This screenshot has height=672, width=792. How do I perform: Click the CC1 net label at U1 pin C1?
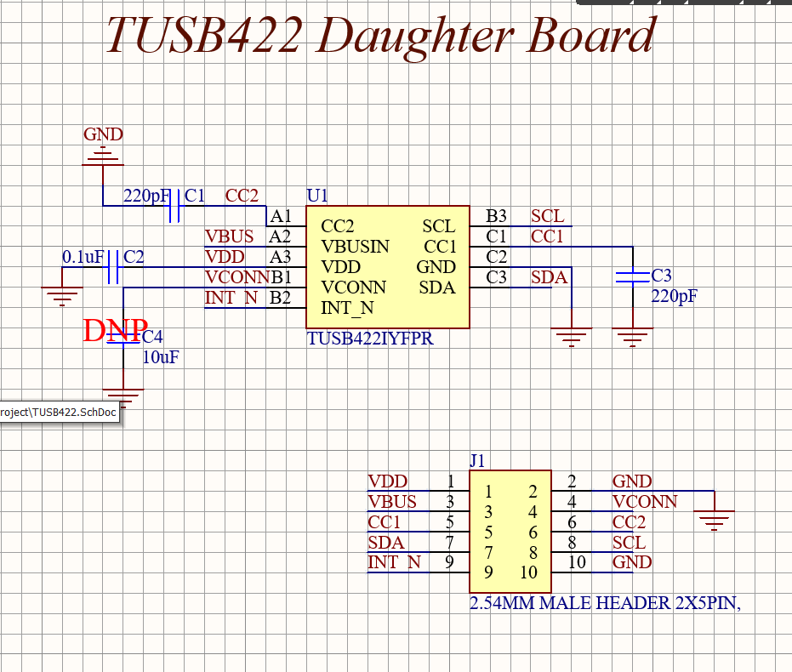click(x=547, y=236)
